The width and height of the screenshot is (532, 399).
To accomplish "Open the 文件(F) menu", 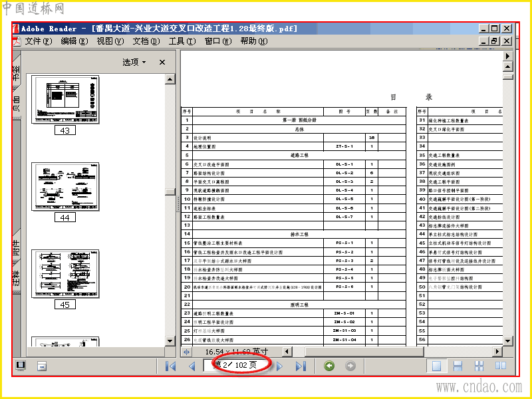I will [x=39, y=41].
